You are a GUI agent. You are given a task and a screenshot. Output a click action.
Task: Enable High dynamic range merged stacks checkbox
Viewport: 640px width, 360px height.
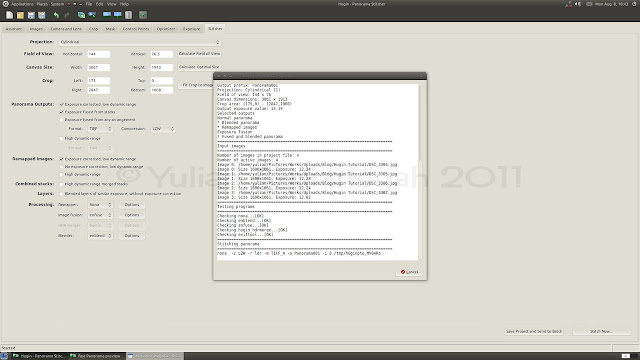62,184
